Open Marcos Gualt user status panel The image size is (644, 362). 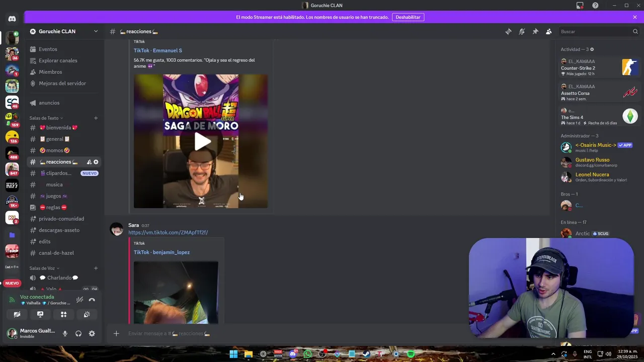tap(31, 333)
